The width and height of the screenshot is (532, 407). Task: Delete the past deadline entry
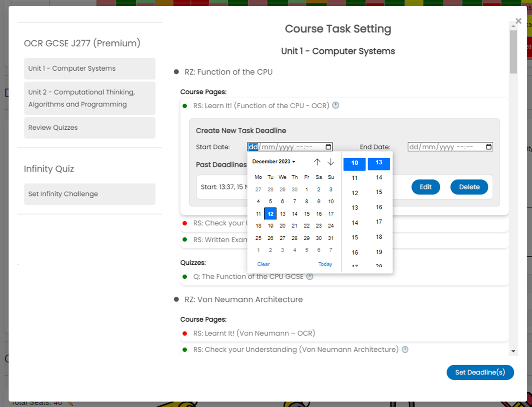click(x=469, y=187)
